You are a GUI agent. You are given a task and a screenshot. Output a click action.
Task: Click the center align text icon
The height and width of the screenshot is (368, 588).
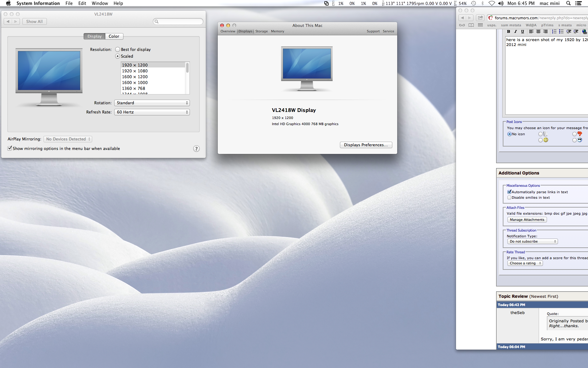click(538, 32)
